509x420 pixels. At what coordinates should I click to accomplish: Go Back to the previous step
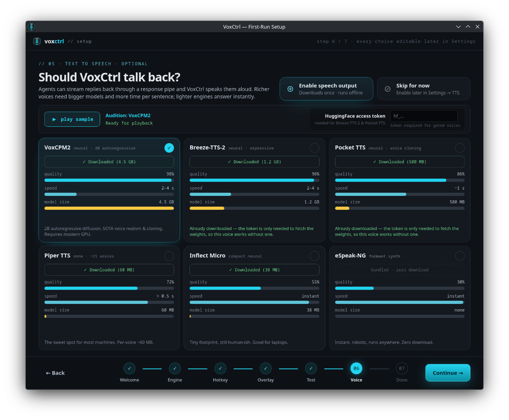[55, 373]
